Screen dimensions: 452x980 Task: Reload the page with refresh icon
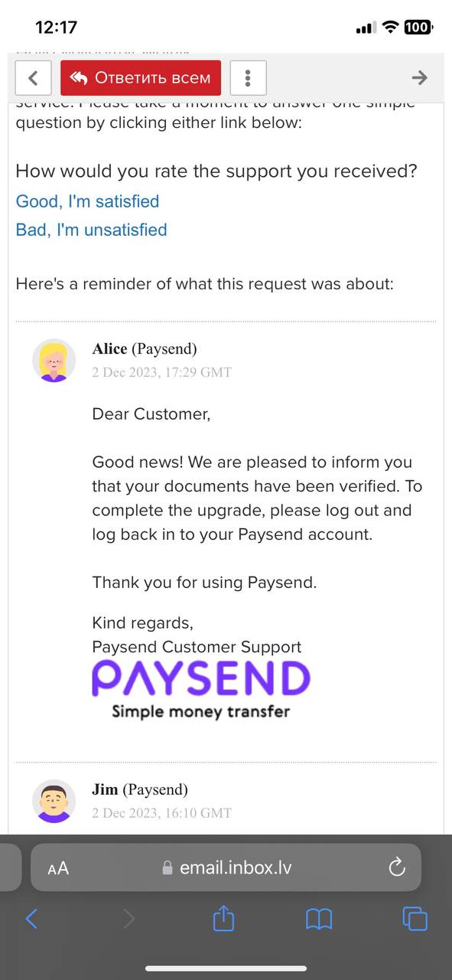(x=396, y=867)
